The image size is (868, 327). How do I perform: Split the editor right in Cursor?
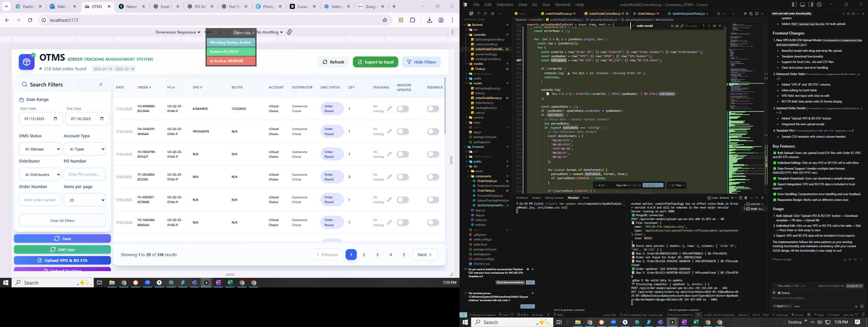tap(757, 13)
